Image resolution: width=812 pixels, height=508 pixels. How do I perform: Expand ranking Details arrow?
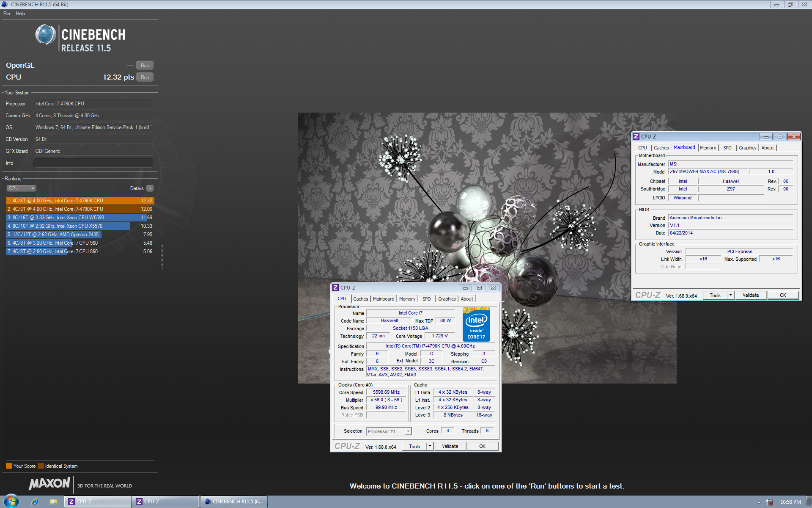(x=150, y=188)
